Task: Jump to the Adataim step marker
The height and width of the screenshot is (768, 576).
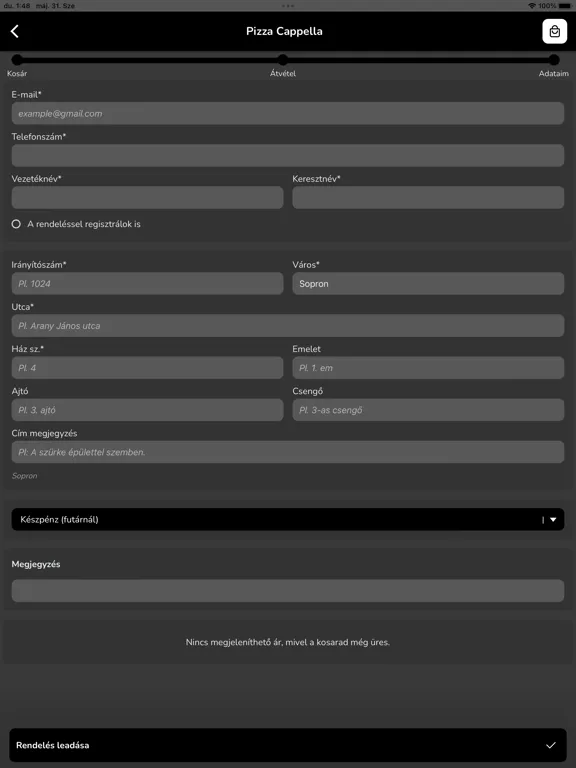Action: coord(553,60)
